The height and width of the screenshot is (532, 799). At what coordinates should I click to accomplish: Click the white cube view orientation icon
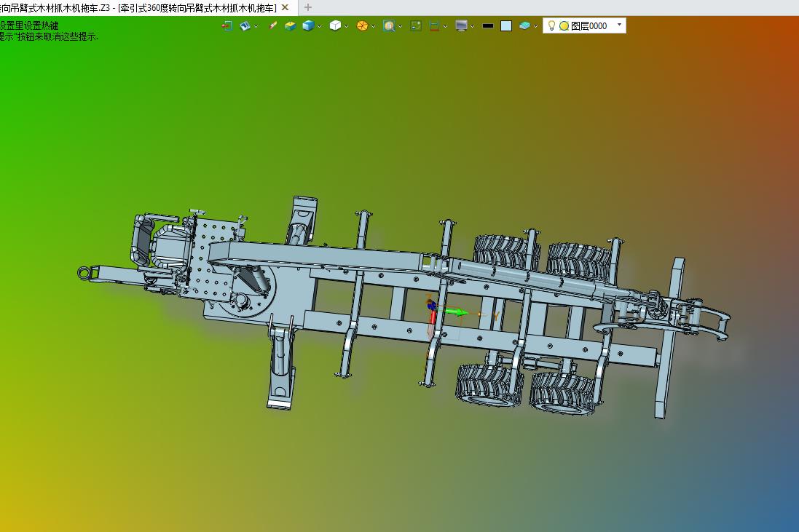click(x=335, y=25)
